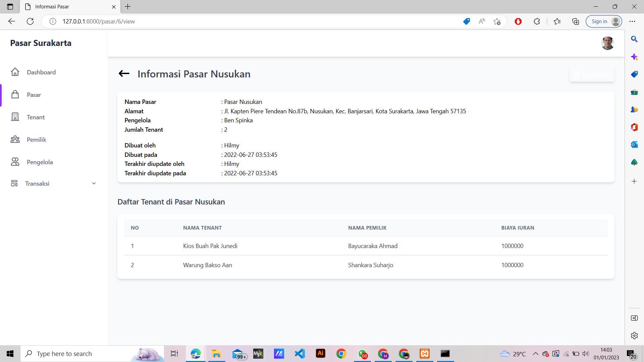
Task: Show hidden system tray icons chevron
Action: [x=535, y=354]
